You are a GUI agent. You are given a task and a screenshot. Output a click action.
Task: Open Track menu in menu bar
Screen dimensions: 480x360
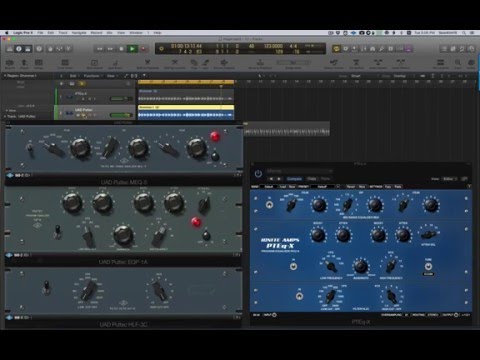point(63,33)
